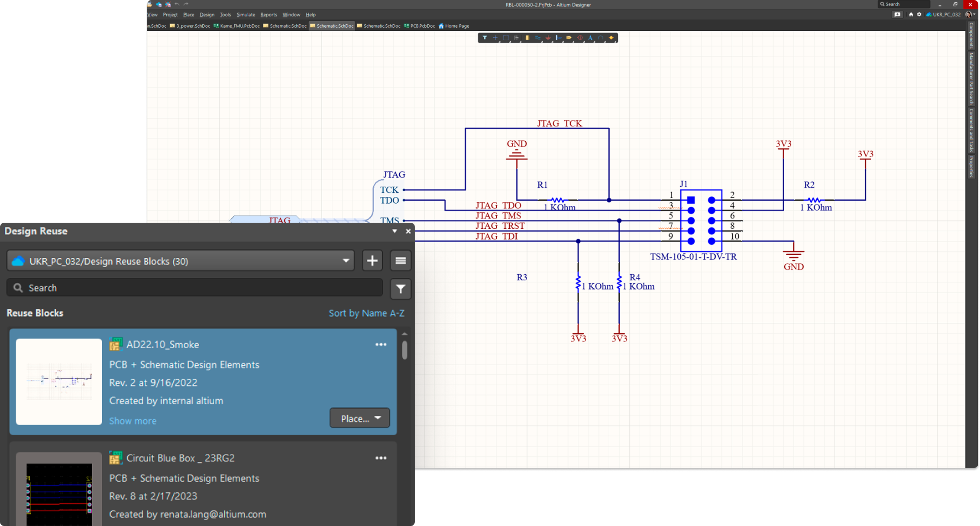Open the Simulate menu
The height and width of the screenshot is (526, 980).
pos(246,15)
